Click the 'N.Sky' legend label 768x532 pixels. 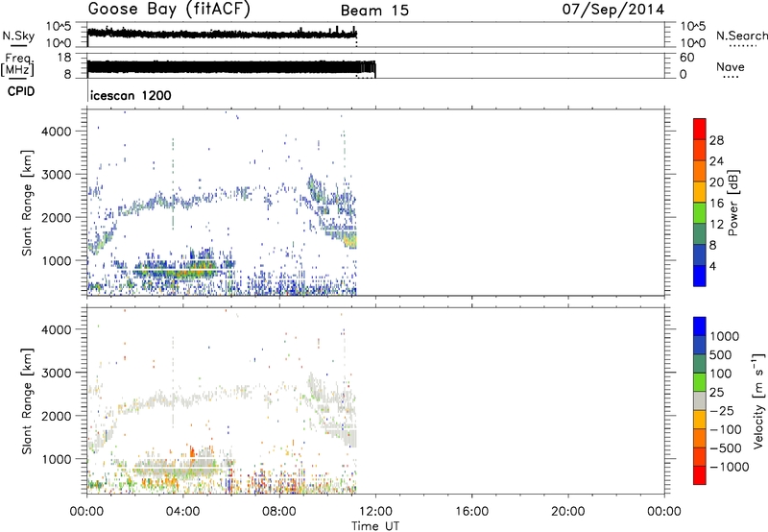pyautogui.click(x=18, y=36)
